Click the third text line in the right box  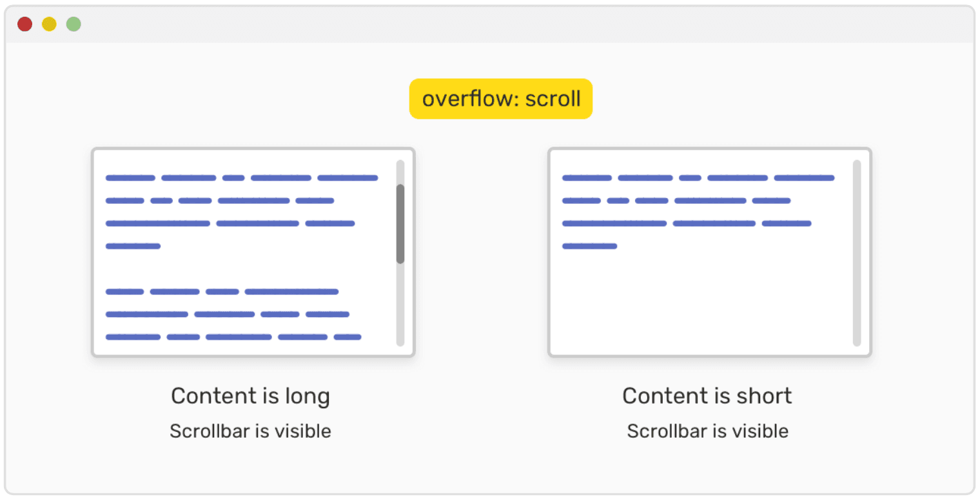click(686, 224)
